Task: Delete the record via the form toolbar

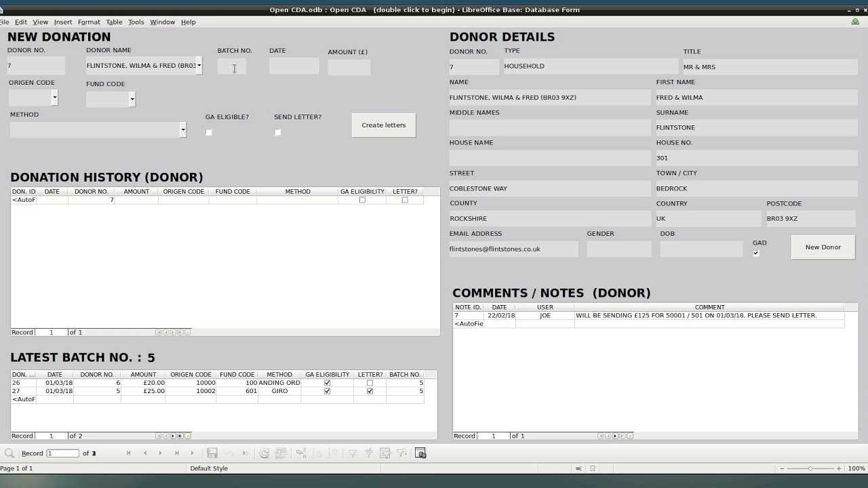Action: (x=245, y=453)
